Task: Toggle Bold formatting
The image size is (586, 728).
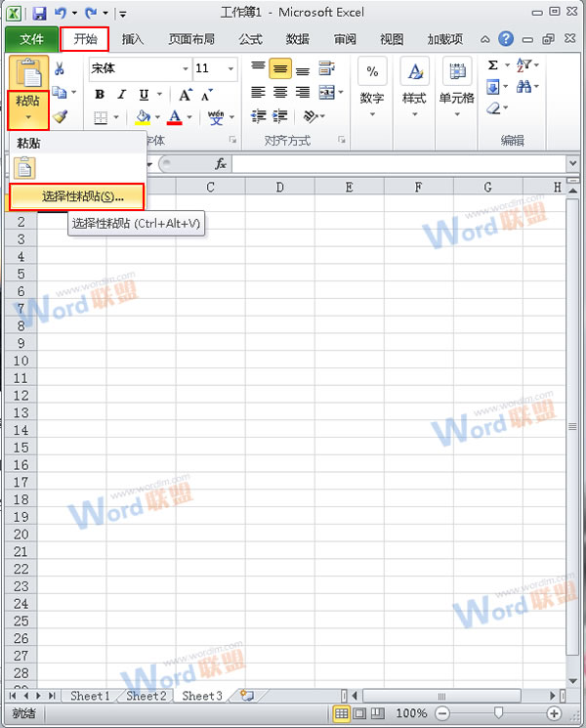Action: tap(100, 94)
